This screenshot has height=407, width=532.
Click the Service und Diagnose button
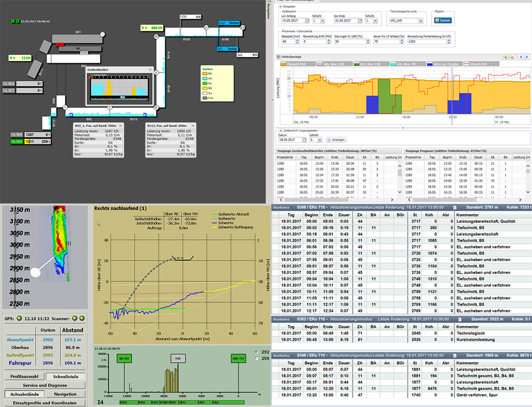[x=45, y=385]
